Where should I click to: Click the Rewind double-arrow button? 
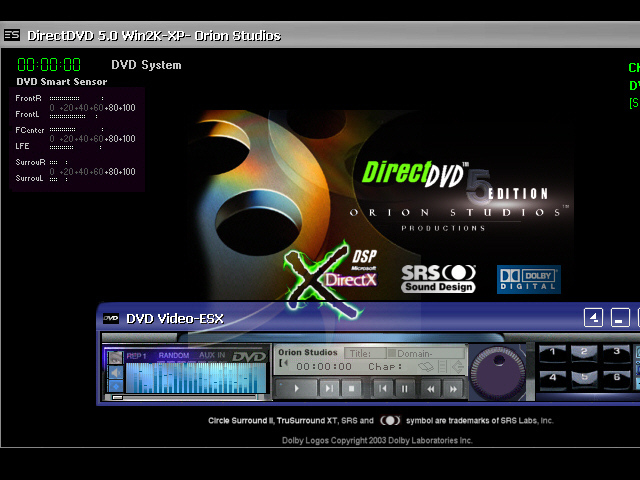click(431, 389)
